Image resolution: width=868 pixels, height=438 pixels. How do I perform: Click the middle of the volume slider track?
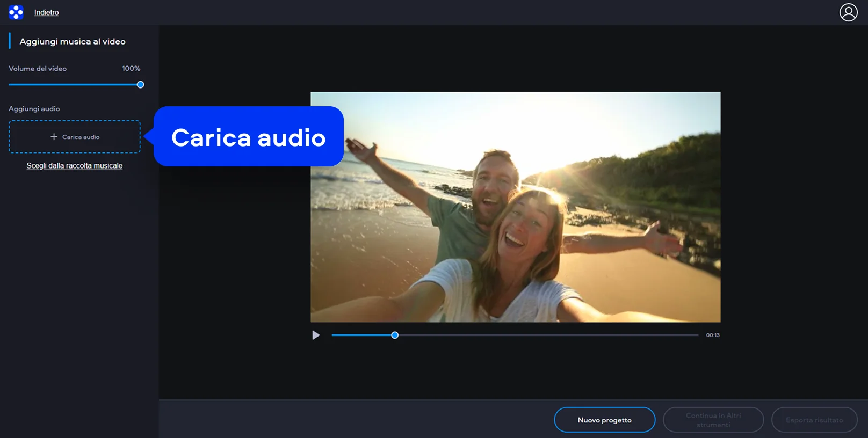pos(75,85)
